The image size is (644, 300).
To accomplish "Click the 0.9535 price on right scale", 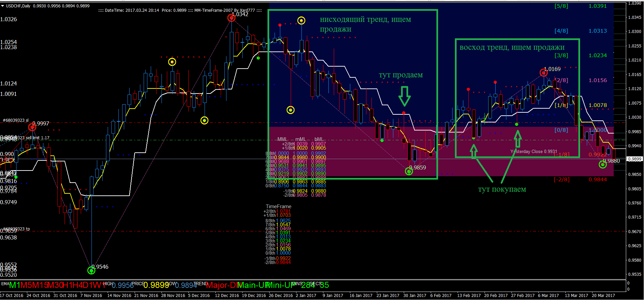I will (x=635, y=274).
